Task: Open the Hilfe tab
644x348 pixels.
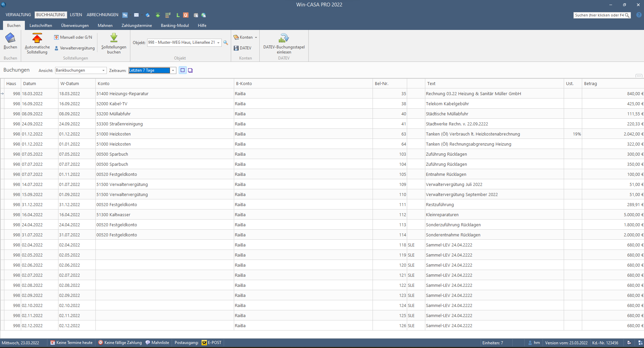Action: pyautogui.click(x=202, y=26)
